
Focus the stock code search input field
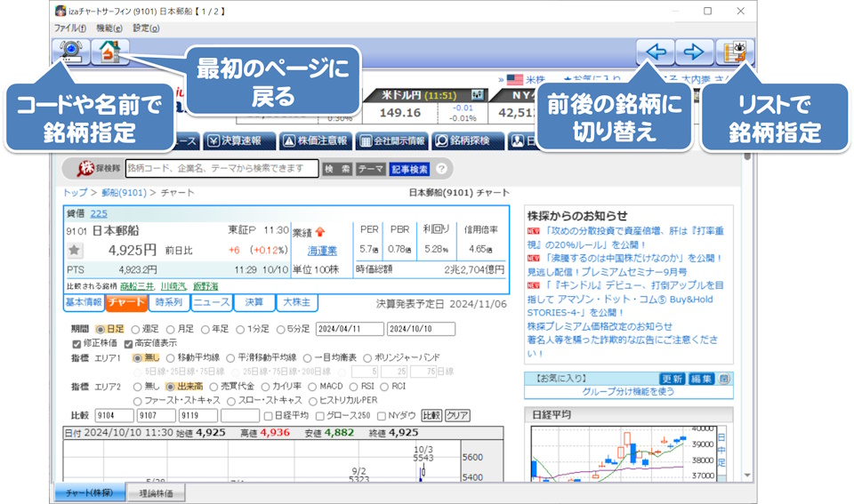click(x=222, y=169)
